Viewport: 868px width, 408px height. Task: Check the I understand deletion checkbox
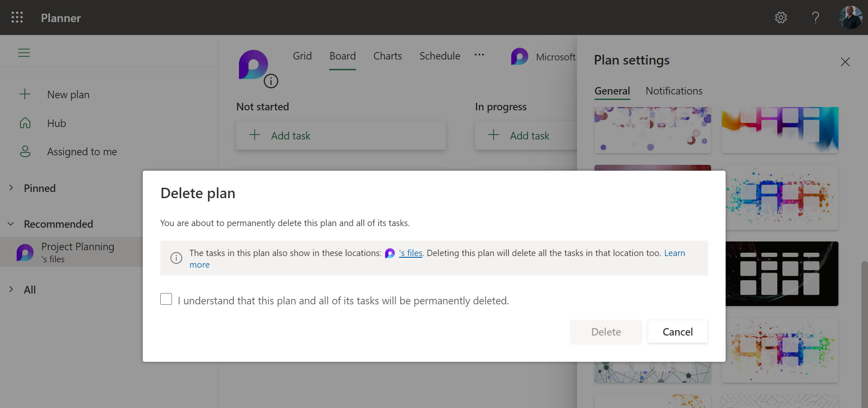(x=166, y=299)
